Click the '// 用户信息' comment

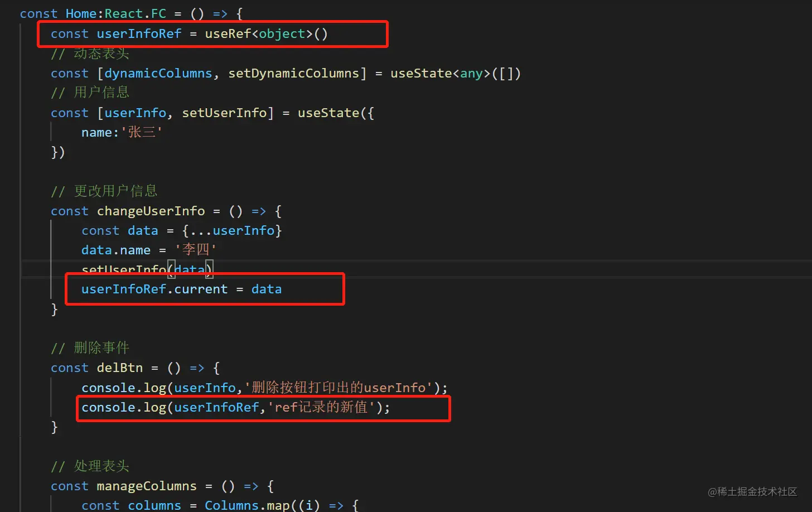(x=90, y=92)
